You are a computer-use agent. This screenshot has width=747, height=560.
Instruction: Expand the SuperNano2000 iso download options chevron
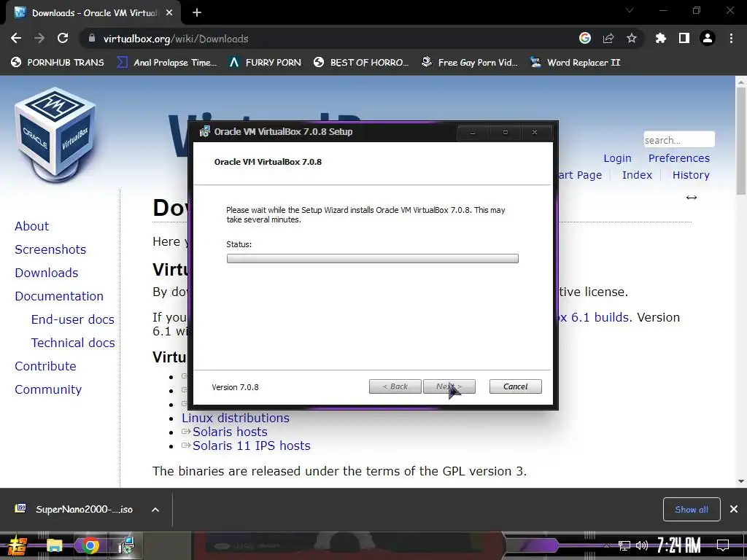pos(155,510)
